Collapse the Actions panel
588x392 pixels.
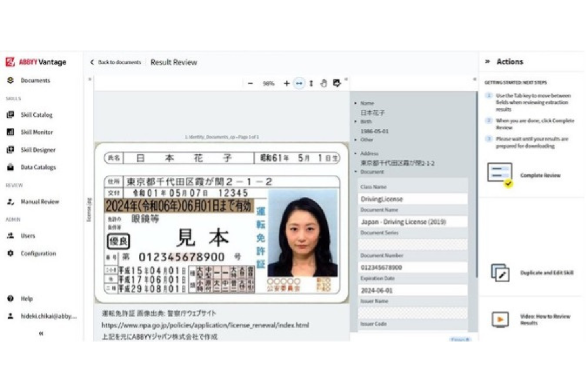(487, 62)
